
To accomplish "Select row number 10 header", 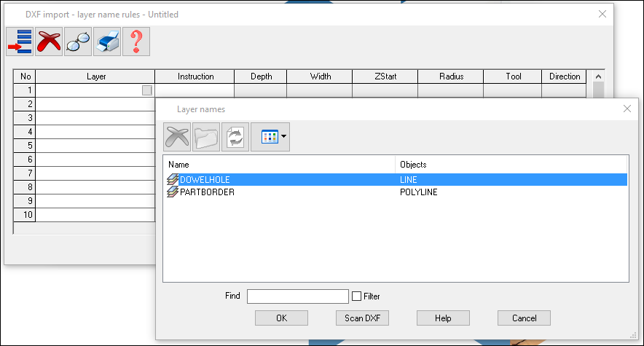I will point(25,215).
